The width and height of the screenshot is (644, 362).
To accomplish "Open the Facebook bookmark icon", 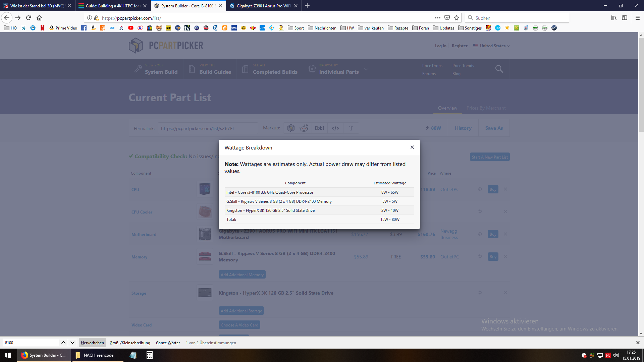I will point(84,28).
